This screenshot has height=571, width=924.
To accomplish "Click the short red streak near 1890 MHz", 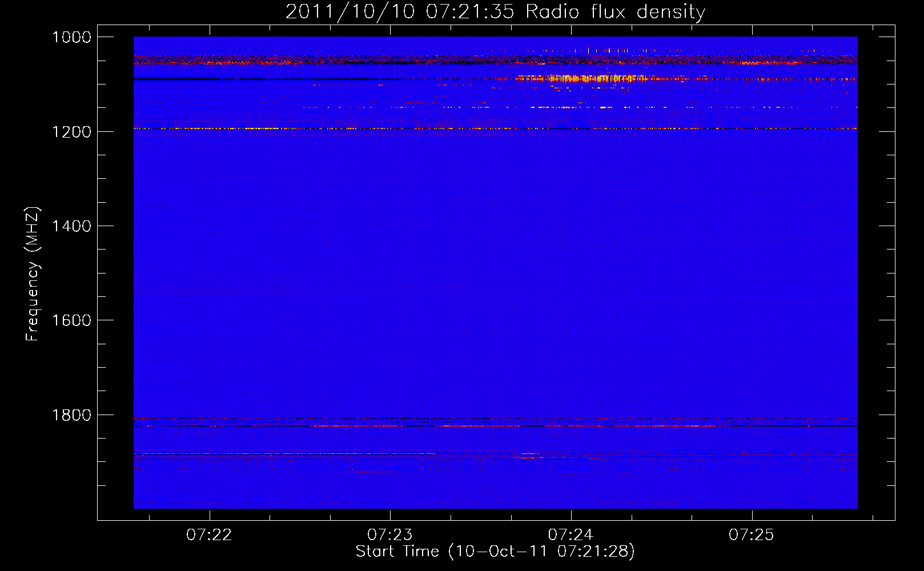I will (x=551, y=457).
